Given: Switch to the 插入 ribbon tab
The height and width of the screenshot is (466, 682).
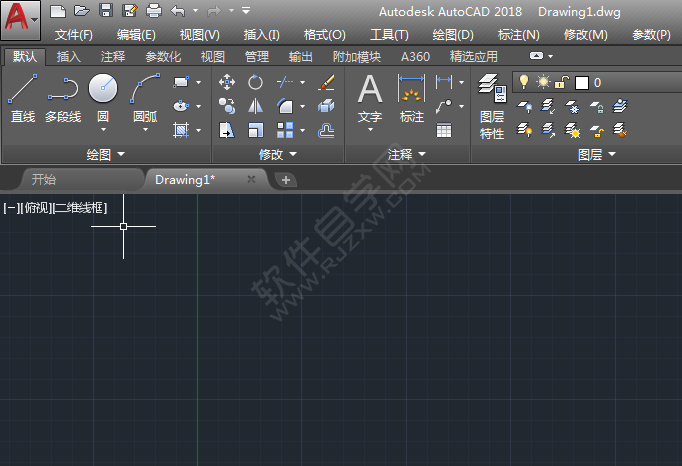Looking at the screenshot, I should [x=69, y=57].
